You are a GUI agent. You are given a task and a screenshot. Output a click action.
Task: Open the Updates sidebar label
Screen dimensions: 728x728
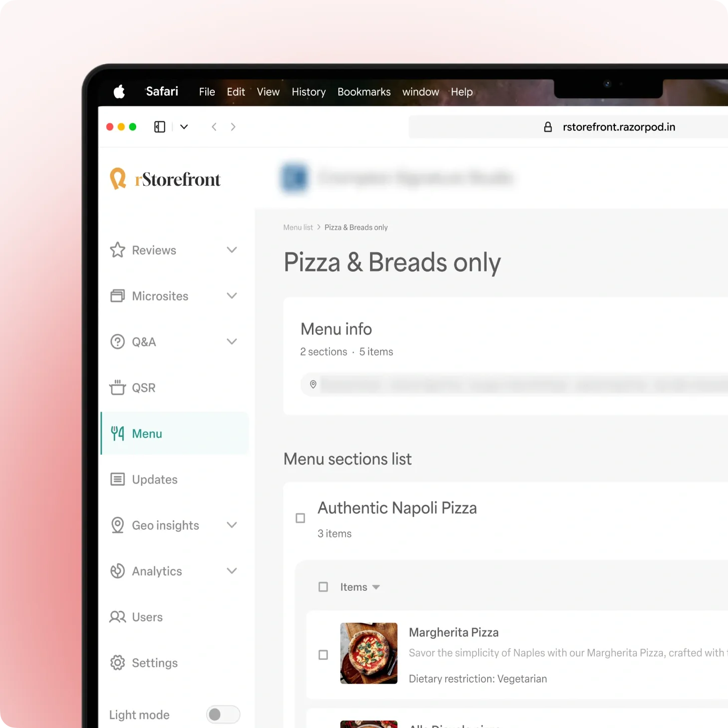tap(155, 480)
